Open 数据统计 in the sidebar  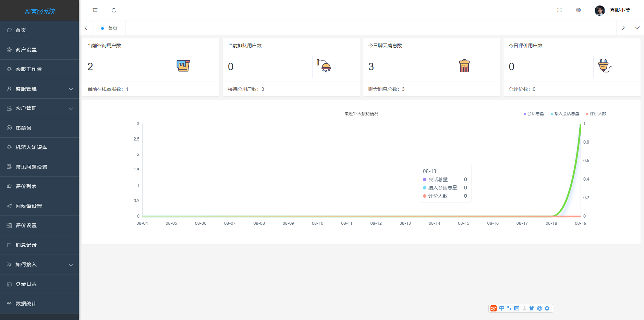pyautogui.click(x=26, y=304)
